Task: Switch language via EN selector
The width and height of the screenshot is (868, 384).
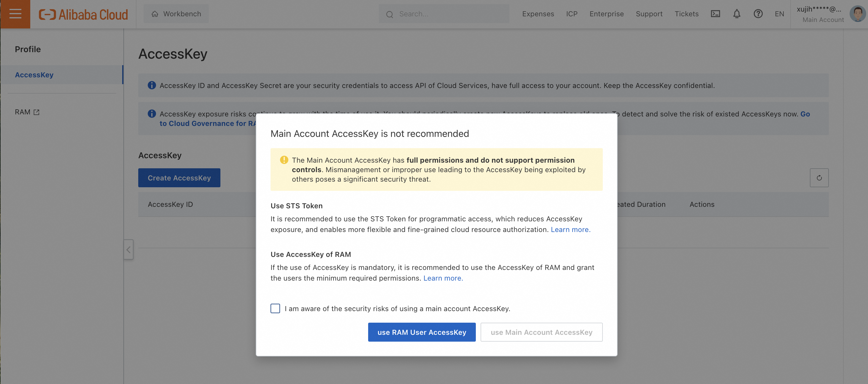Action: pos(779,14)
